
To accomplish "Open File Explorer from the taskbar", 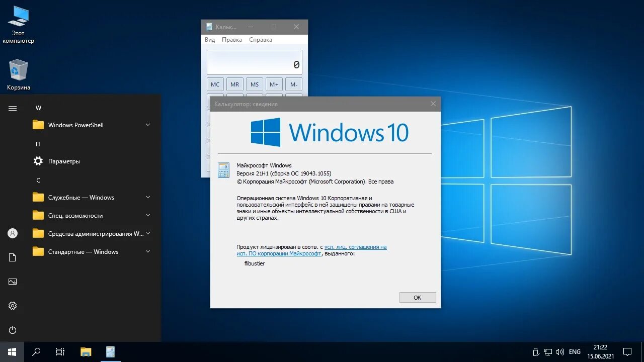I will pos(86,352).
